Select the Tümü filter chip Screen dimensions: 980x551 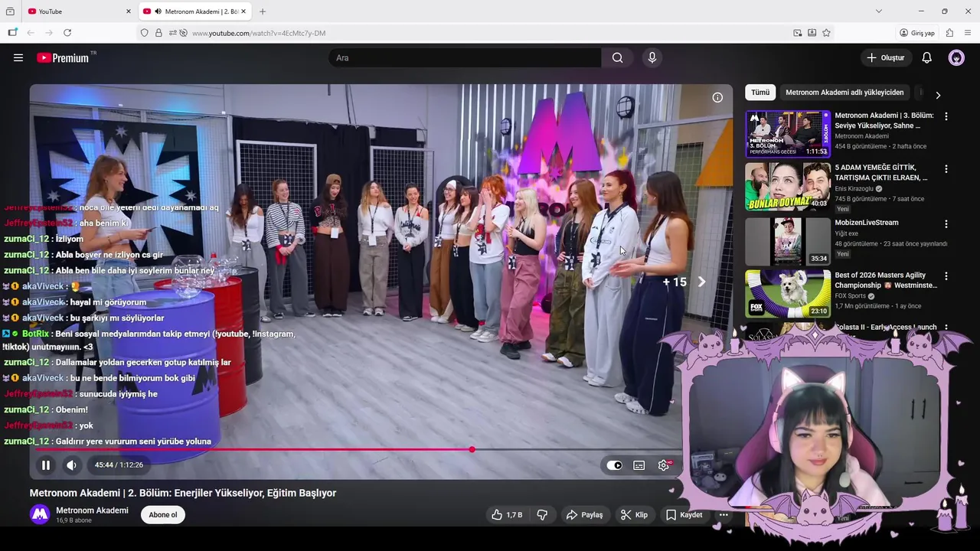(760, 92)
